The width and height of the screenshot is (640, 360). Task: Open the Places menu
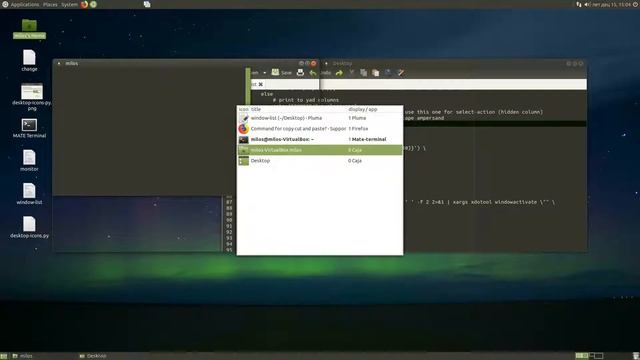pos(50,4)
